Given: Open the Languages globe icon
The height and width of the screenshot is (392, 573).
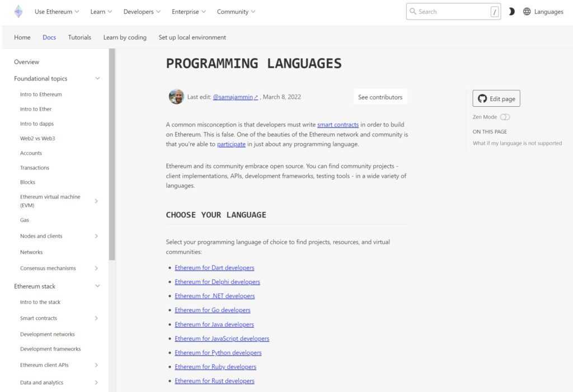Looking at the screenshot, I should tap(525, 11).
